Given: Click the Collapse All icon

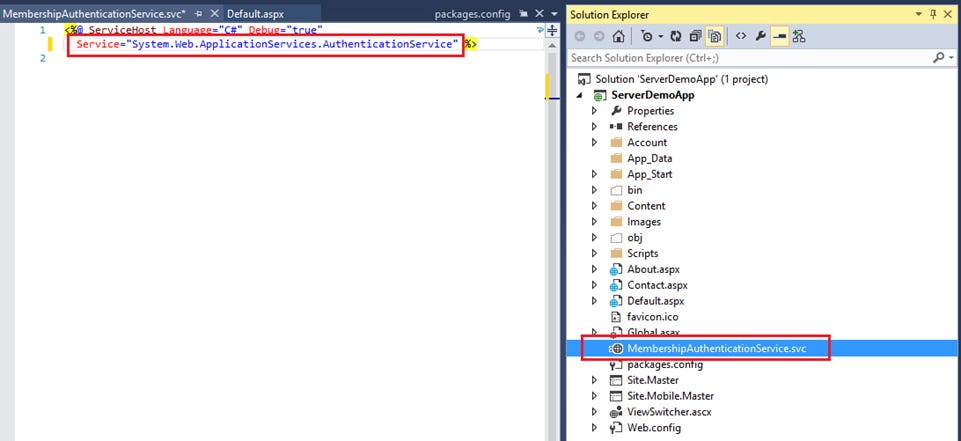Looking at the screenshot, I should (x=696, y=36).
